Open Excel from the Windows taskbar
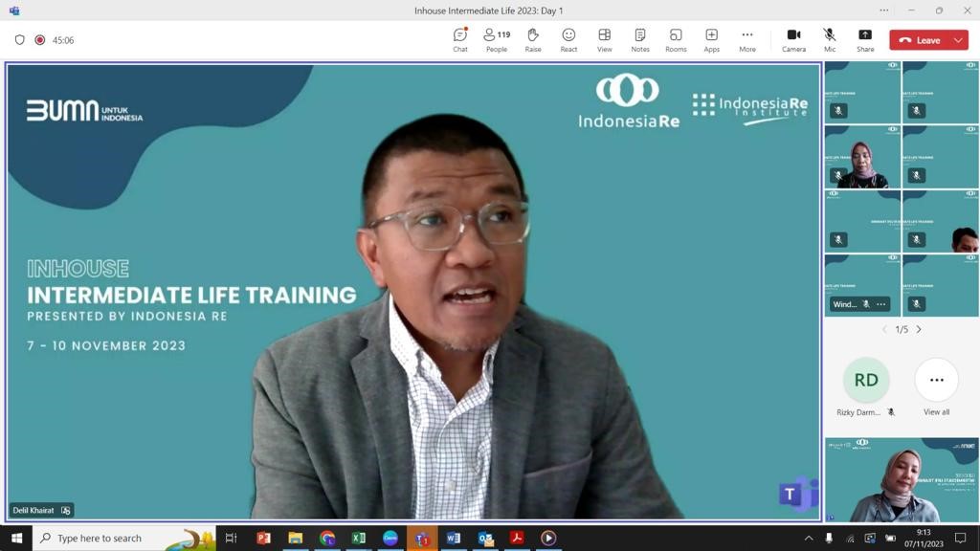 pyautogui.click(x=358, y=538)
